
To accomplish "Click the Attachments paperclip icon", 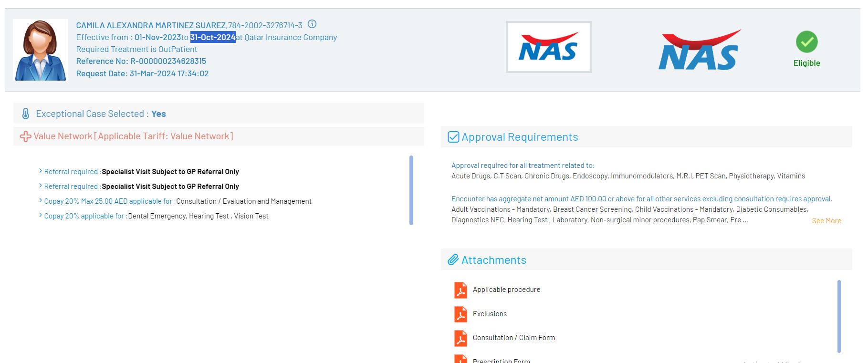I will coord(453,260).
